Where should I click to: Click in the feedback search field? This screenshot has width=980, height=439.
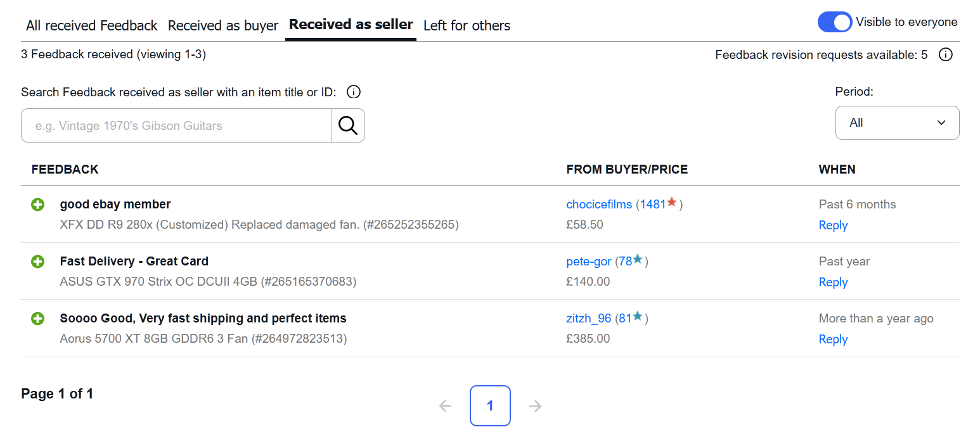[176, 125]
